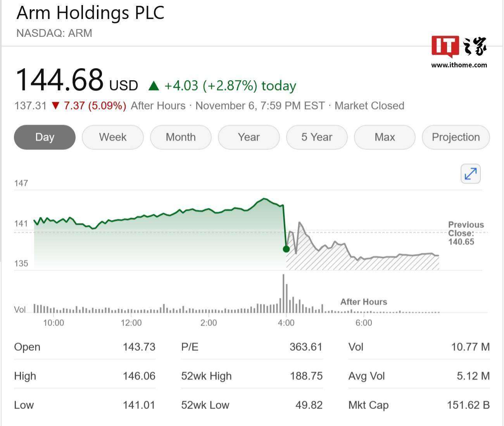
Task: Show the Max history range
Action: [x=385, y=137]
